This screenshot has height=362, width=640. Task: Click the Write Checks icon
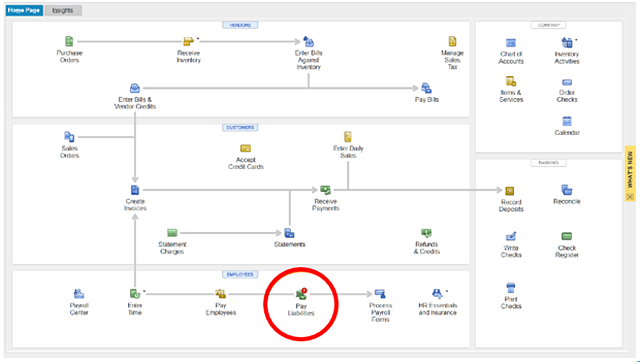pyautogui.click(x=511, y=236)
